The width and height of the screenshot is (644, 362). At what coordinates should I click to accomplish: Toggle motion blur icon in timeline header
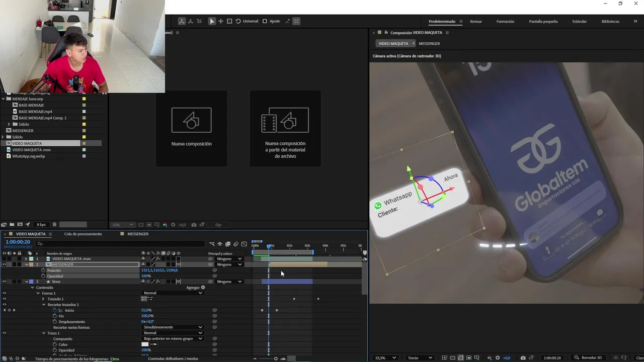point(236,244)
